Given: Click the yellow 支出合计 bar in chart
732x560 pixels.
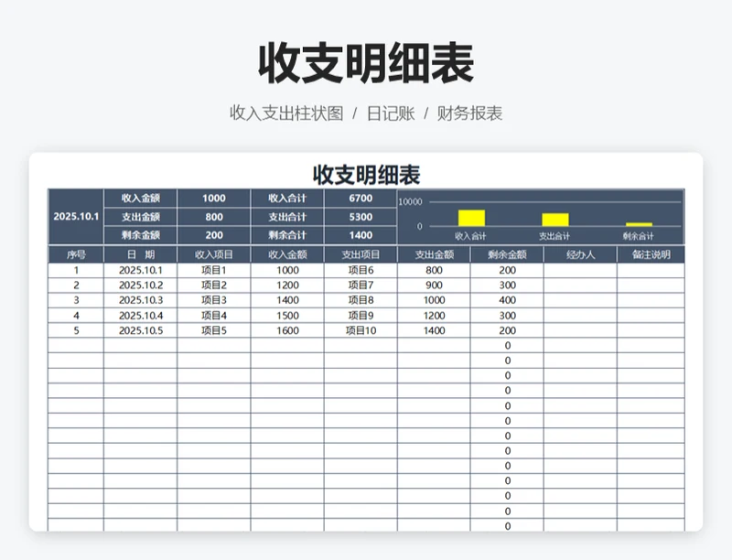Looking at the screenshot, I should coord(555,220).
